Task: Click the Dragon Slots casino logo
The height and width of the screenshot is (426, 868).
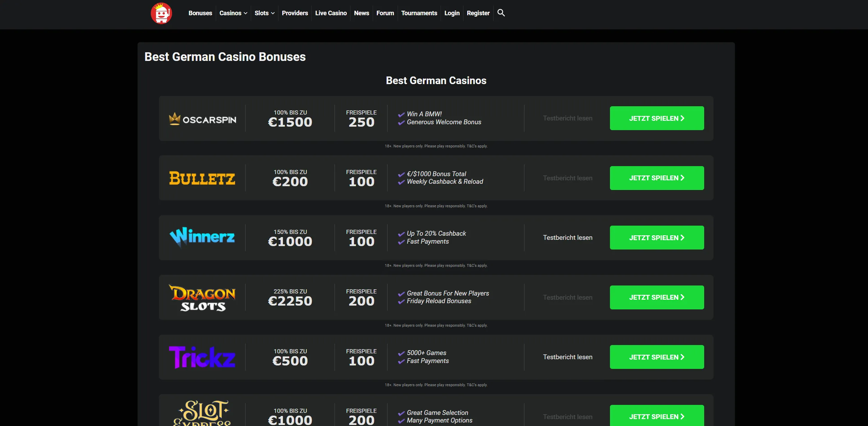Action: point(202,298)
